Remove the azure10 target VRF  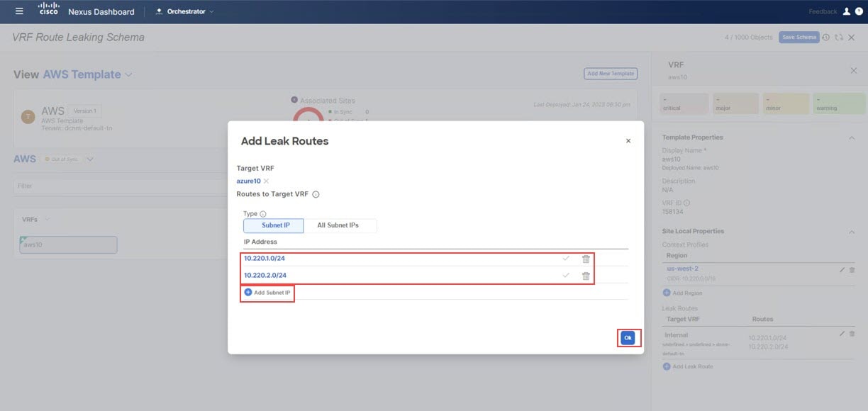(266, 181)
